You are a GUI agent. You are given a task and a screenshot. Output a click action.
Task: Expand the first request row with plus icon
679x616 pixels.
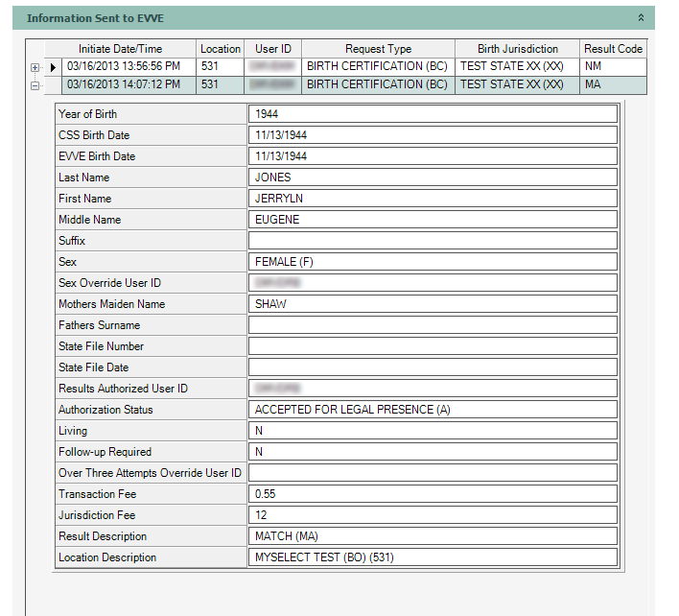tap(35, 67)
